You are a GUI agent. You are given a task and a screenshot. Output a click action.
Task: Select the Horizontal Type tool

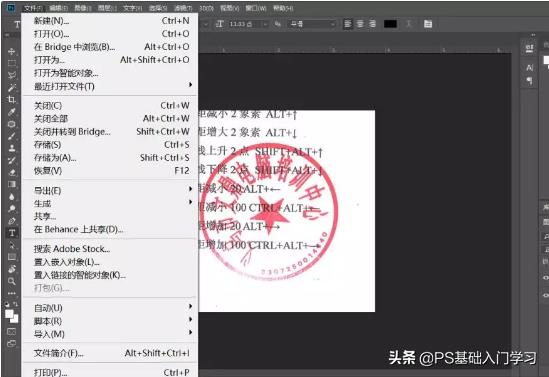tap(12, 233)
